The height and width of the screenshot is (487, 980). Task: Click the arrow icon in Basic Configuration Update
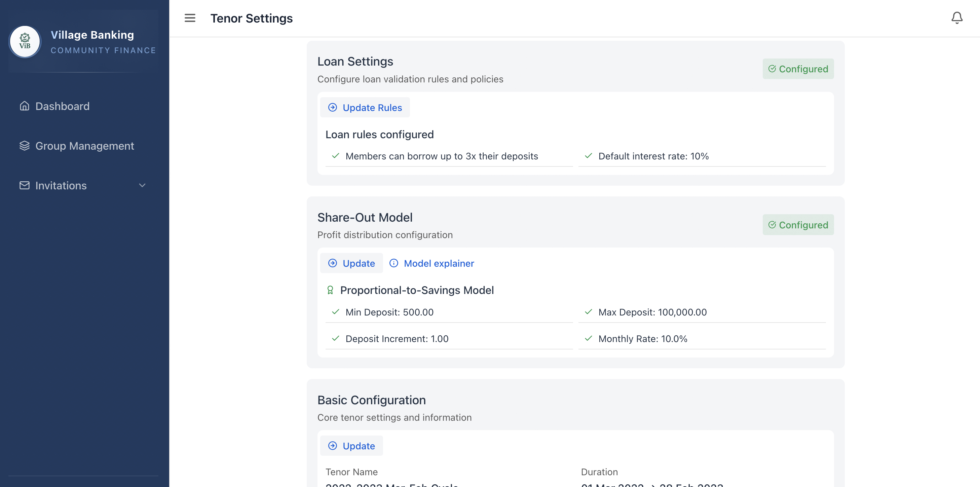[x=333, y=446]
